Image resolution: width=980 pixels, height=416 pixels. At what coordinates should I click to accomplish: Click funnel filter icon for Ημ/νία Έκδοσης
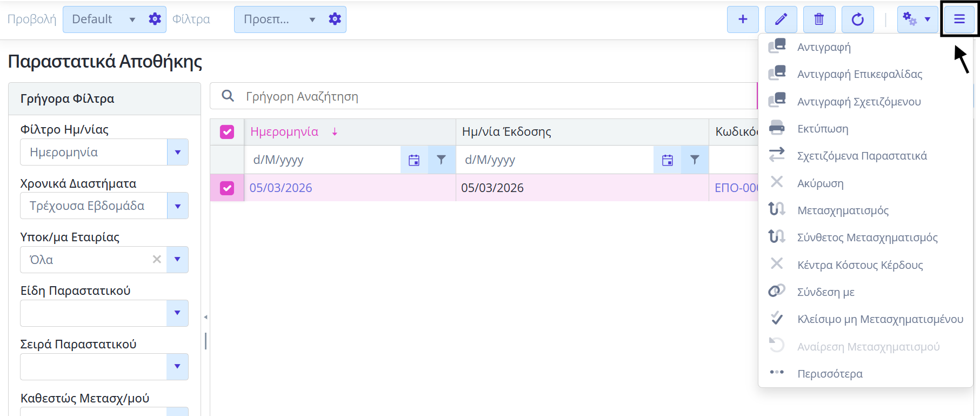tap(695, 160)
